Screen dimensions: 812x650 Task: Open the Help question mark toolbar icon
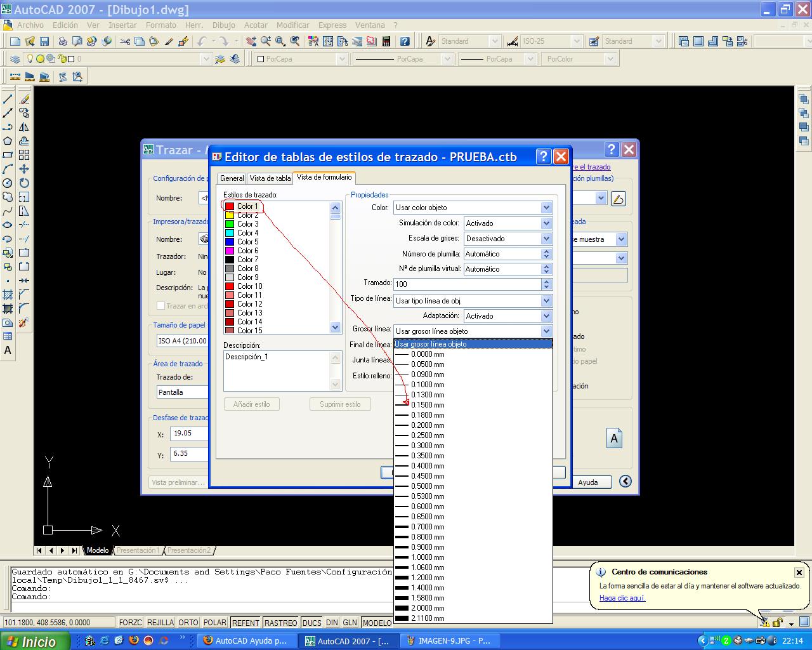pos(405,41)
